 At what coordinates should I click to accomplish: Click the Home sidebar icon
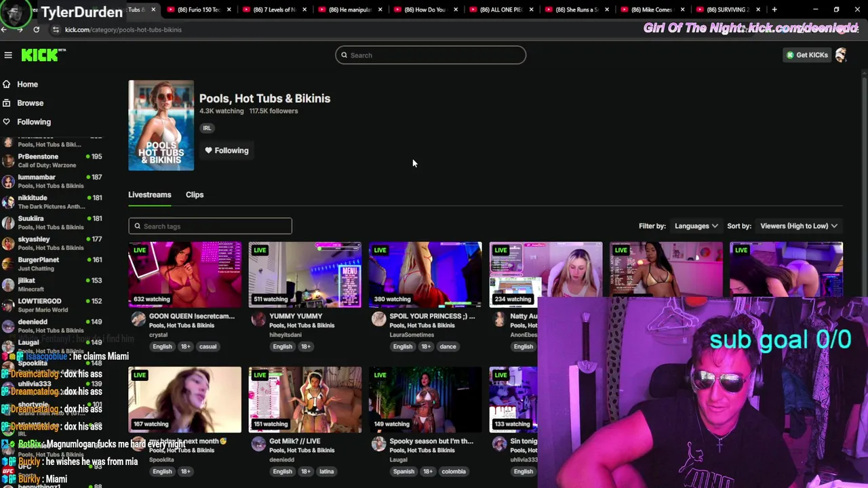click(7, 84)
